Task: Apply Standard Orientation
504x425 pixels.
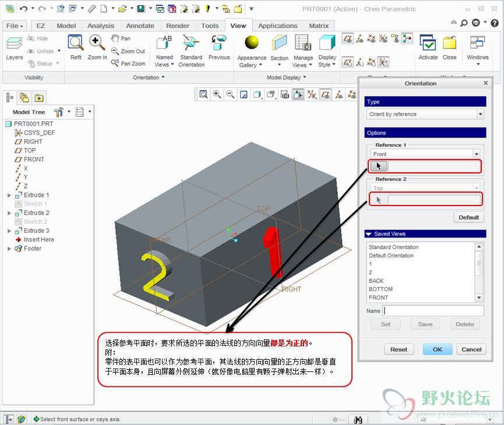Action: click(x=191, y=51)
